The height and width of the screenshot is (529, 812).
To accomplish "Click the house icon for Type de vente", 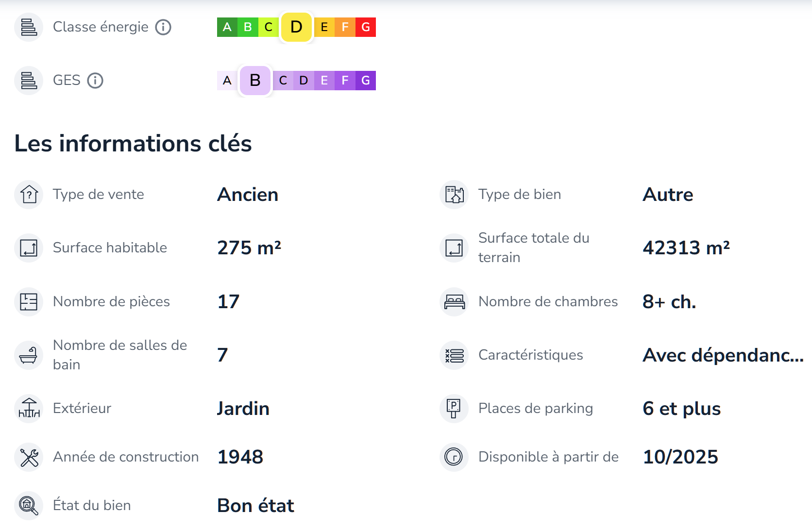I will tap(29, 195).
